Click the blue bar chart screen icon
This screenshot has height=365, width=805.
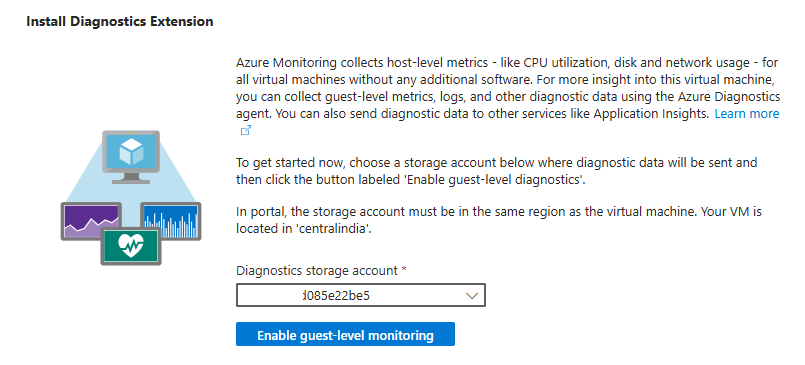click(x=170, y=221)
